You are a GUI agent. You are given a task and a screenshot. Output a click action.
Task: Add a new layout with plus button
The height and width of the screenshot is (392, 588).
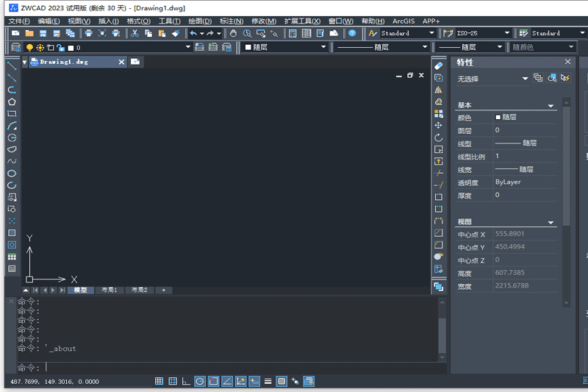(163, 290)
